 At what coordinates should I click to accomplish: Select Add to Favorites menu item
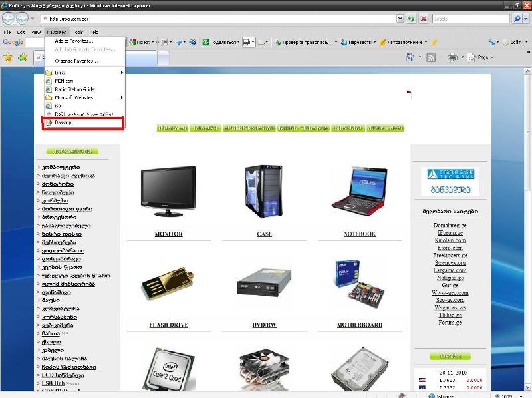(74, 41)
